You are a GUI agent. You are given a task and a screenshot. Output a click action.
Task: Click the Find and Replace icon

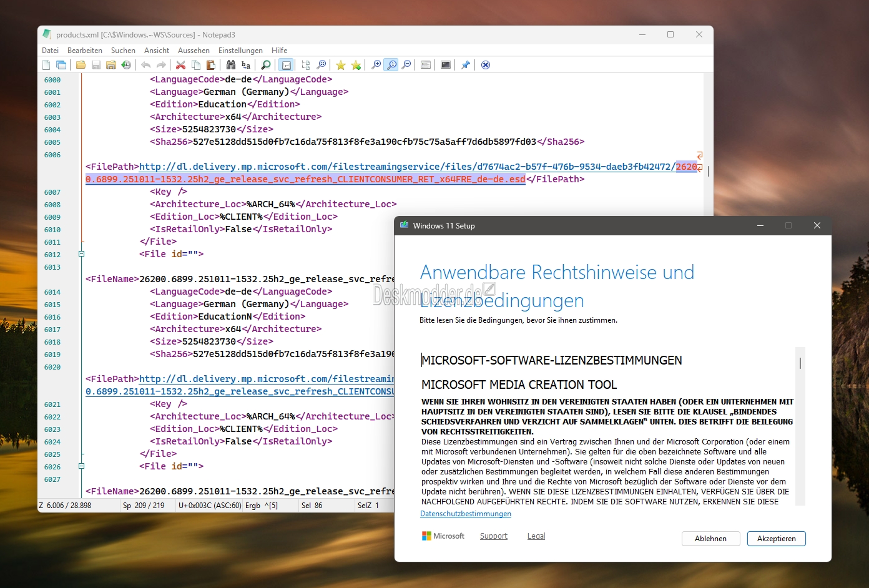246,65
